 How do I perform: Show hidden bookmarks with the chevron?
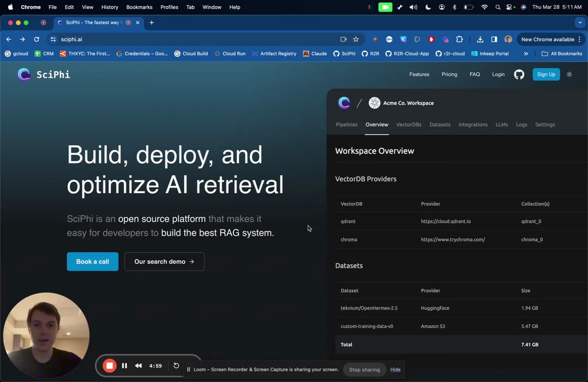coord(526,54)
